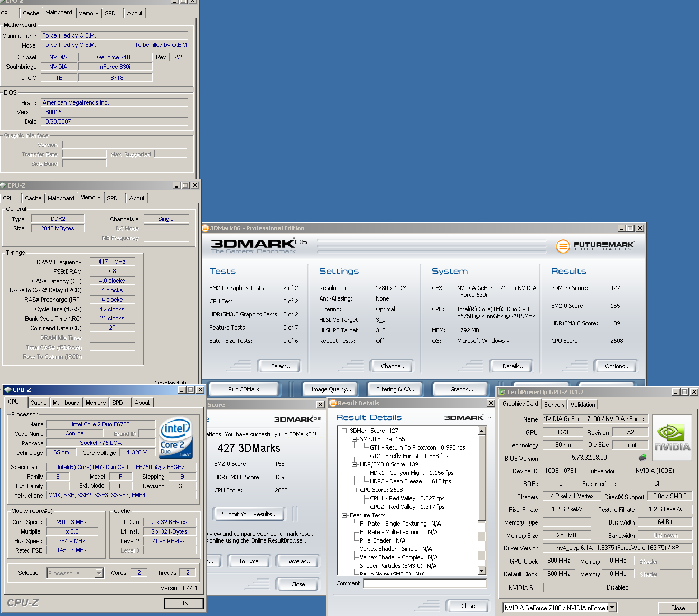The height and width of the screenshot is (616, 699).
Task: Select GT1 - Return To Proxycon result row
Action: (417, 447)
